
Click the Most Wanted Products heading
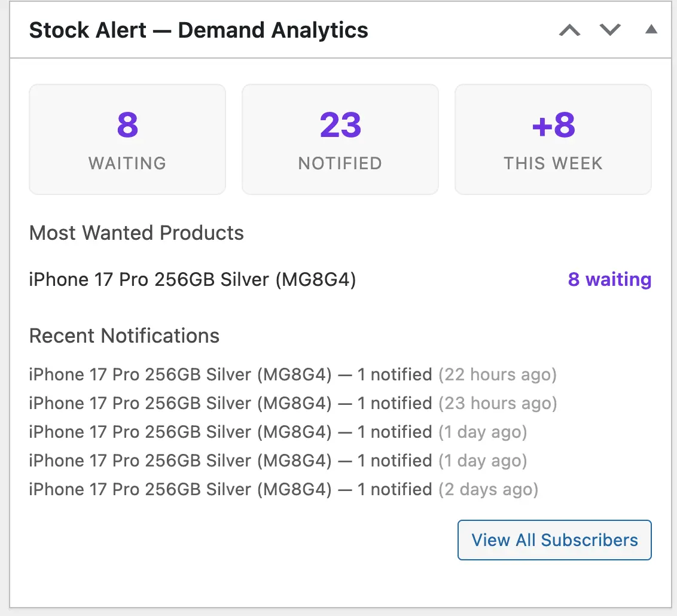point(136,233)
